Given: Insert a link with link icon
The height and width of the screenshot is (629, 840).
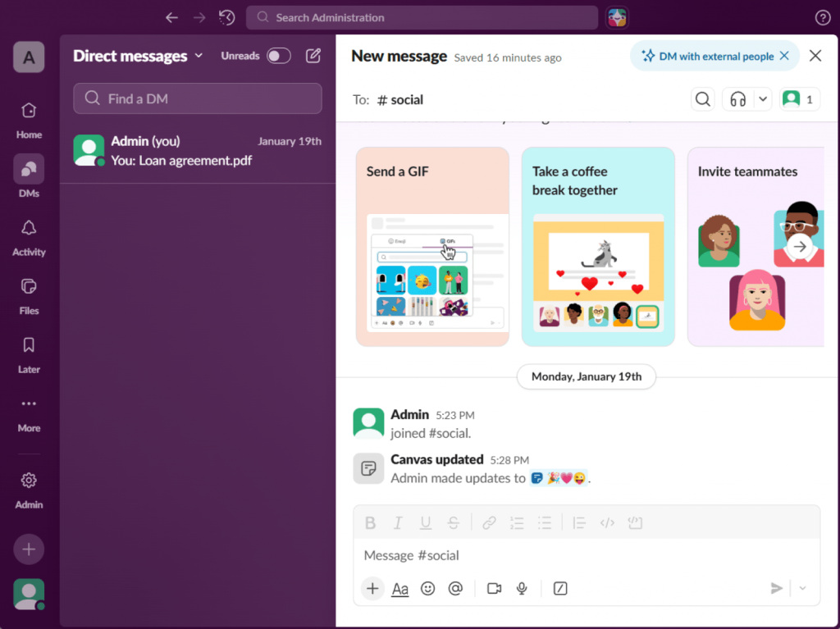Looking at the screenshot, I should [x=489, y=523].
